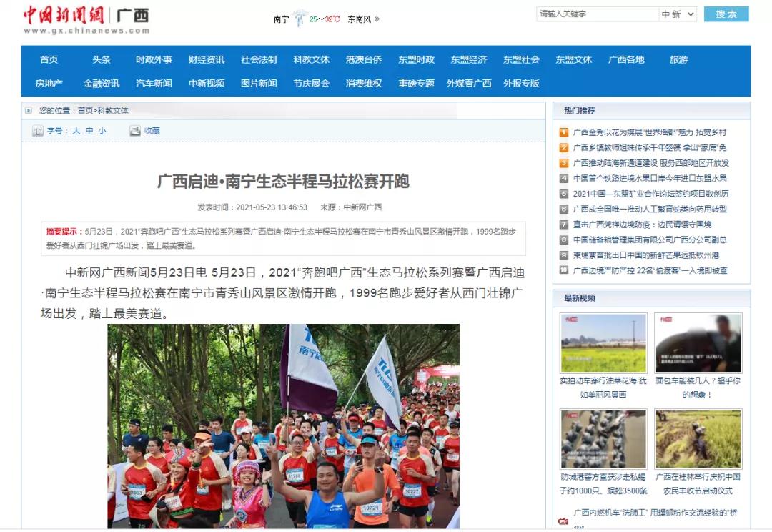Click the 收藏 bookmark icon

(135, 131)
